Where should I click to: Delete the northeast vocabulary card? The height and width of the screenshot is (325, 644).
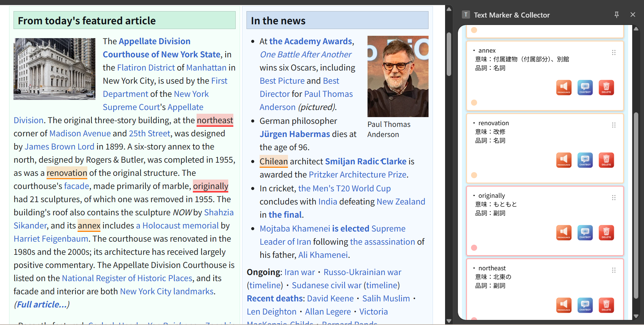tap(606, 305)
